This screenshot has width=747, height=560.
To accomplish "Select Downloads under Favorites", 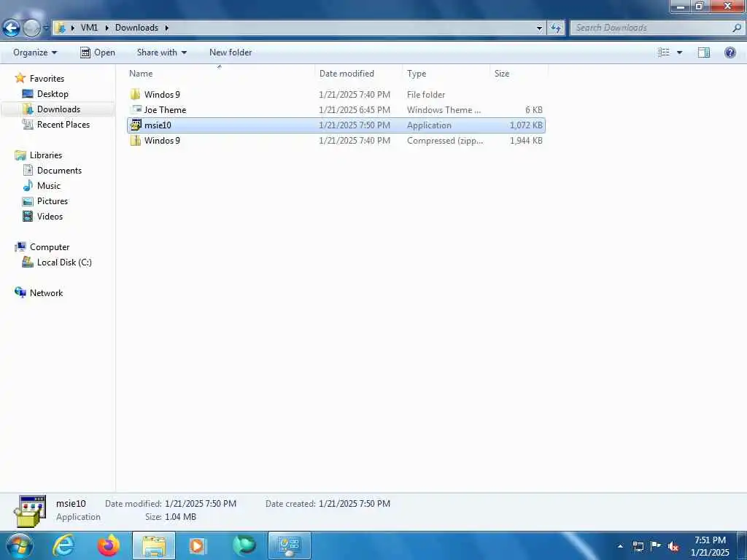I will (x=58, y=109).
